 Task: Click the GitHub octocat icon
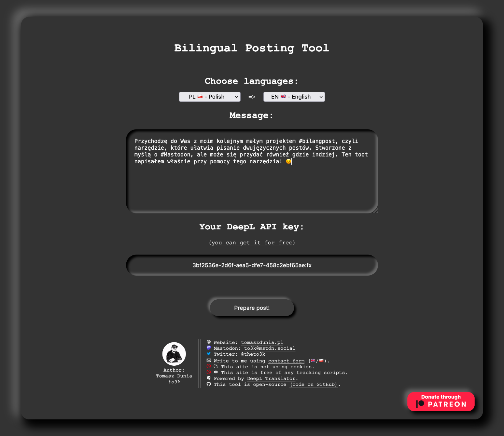pos(209,384)
